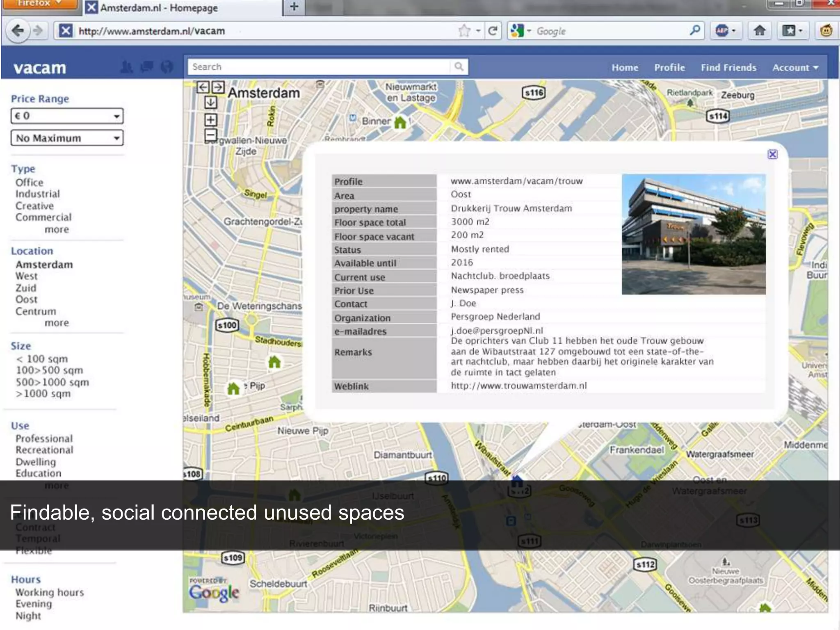Open the search engine selector dropdown

click(529, 31)
